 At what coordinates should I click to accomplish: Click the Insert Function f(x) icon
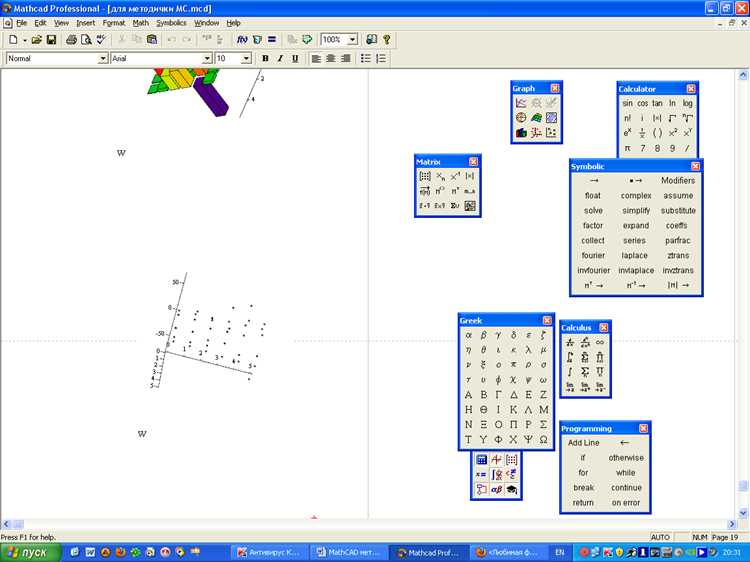tap(242, 40)
